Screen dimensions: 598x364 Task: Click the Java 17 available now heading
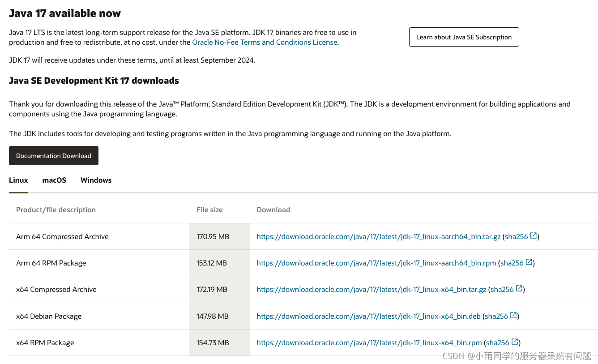click(65, 13)
